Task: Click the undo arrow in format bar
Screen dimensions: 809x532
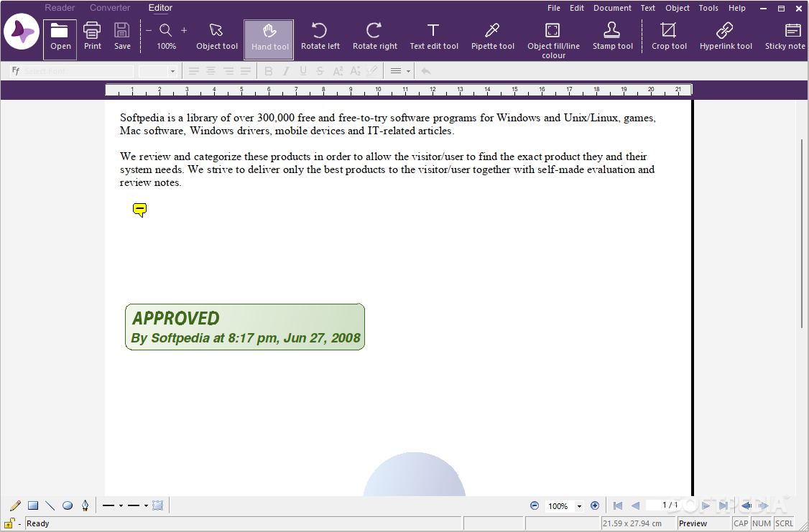Action: click(x=425, y=71)
